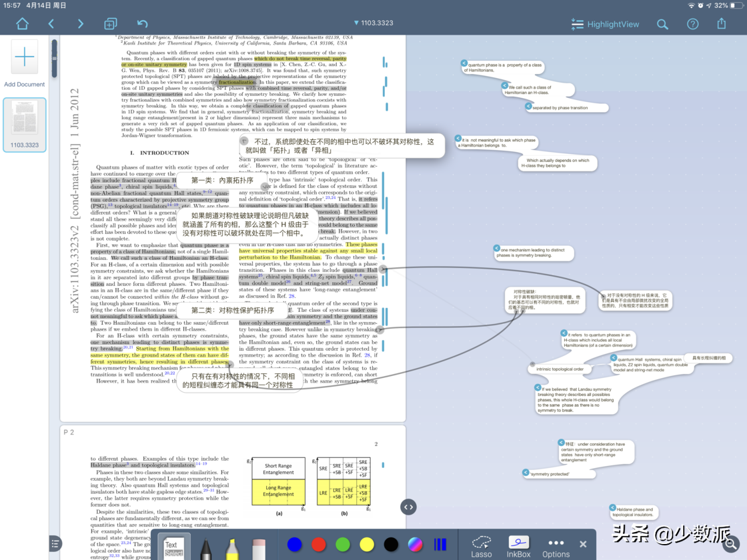Open the custom rainbow color picker
This screenshot has height=560, width=747.
(x=415, y=544)
